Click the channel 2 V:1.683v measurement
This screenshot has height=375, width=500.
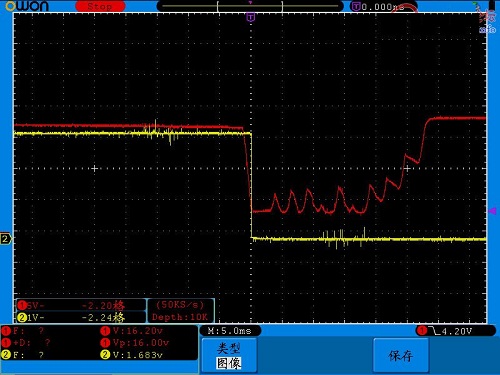click(132, 354)
